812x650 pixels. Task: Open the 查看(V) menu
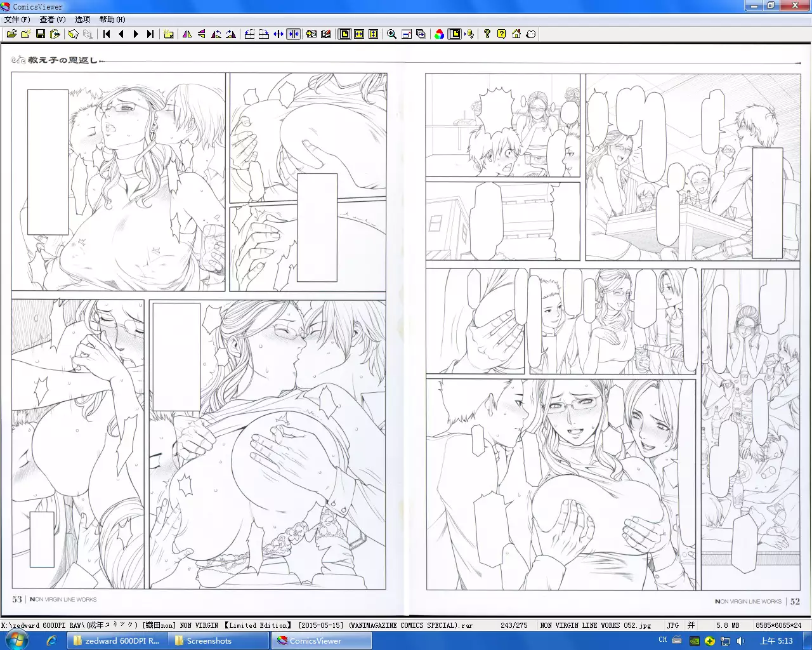pos(53,20)
